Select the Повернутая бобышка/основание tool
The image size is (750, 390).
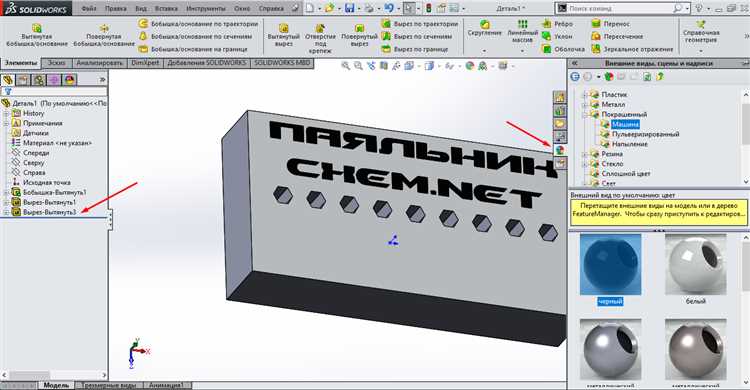[x=104, y=35]
